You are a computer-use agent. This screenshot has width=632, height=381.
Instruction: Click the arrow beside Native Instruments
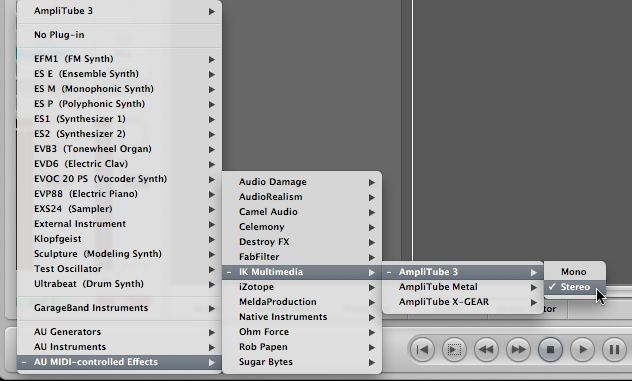click(x=372, y=317)
